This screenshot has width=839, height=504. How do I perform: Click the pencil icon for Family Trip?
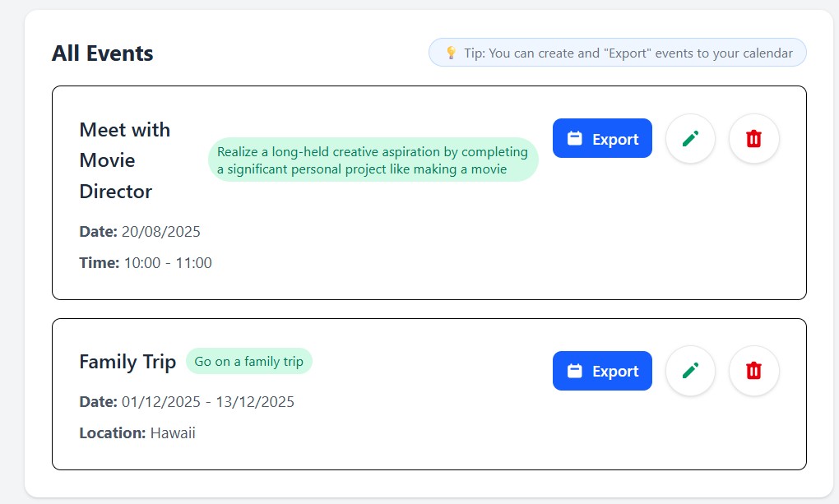(x=690, y=371)
